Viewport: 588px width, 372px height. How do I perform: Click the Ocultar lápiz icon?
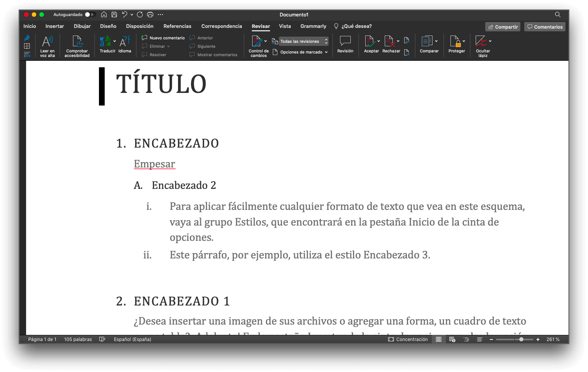coord(481,41)
